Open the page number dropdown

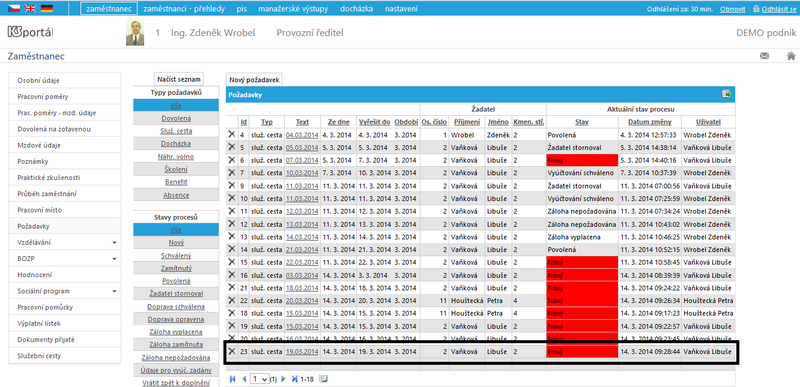pos(261,379)
